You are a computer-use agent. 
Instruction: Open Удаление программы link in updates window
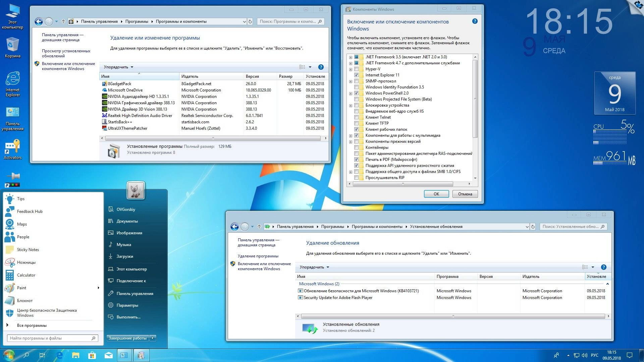258,256
